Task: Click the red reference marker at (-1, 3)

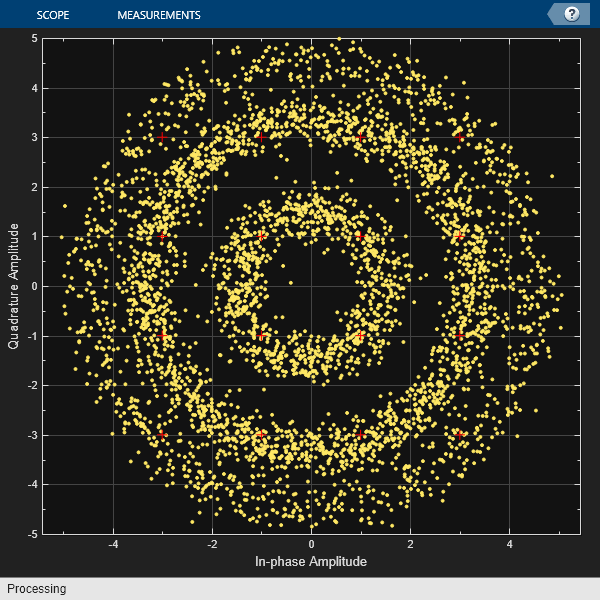Action: 261,137
